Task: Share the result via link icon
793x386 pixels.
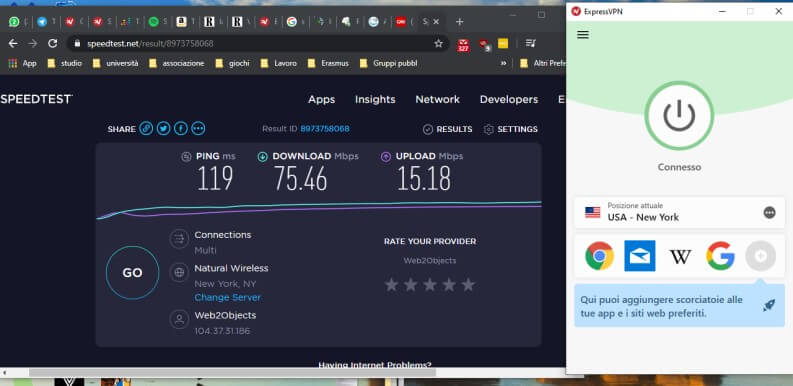Action: tap(146, 128)
